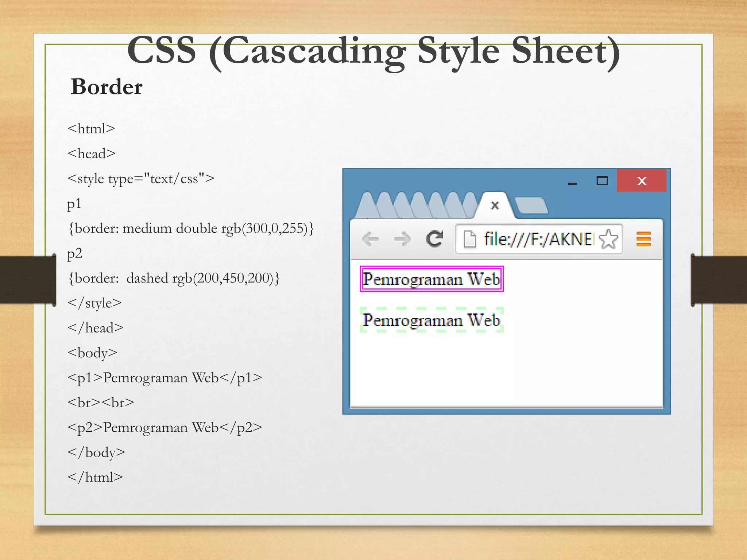Screen dimensions: 747x560
Task: Click the page file icon in the address bar
Action: point(470,239)
